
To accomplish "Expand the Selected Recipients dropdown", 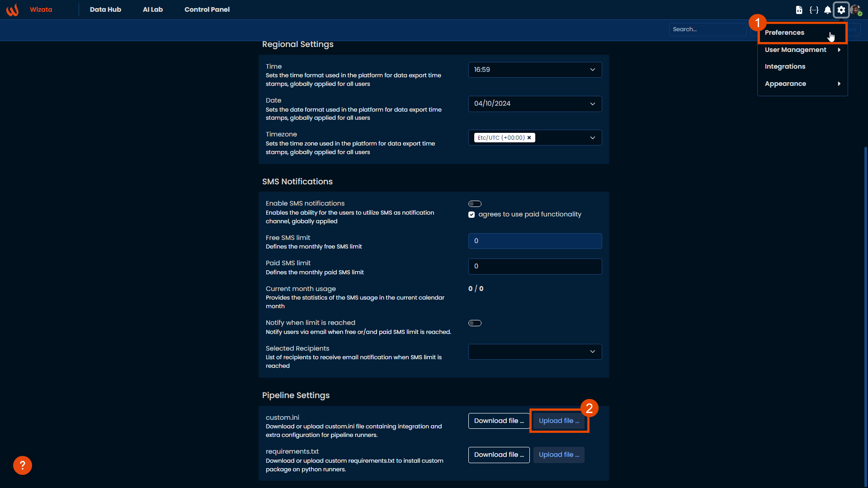I will pos(535,352).
